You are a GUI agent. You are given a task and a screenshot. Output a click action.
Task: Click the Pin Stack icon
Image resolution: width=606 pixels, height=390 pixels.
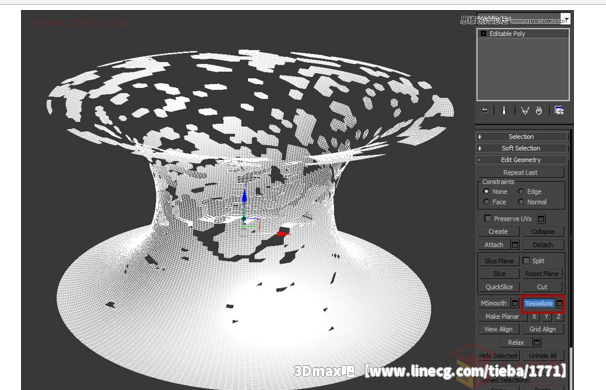483,111
